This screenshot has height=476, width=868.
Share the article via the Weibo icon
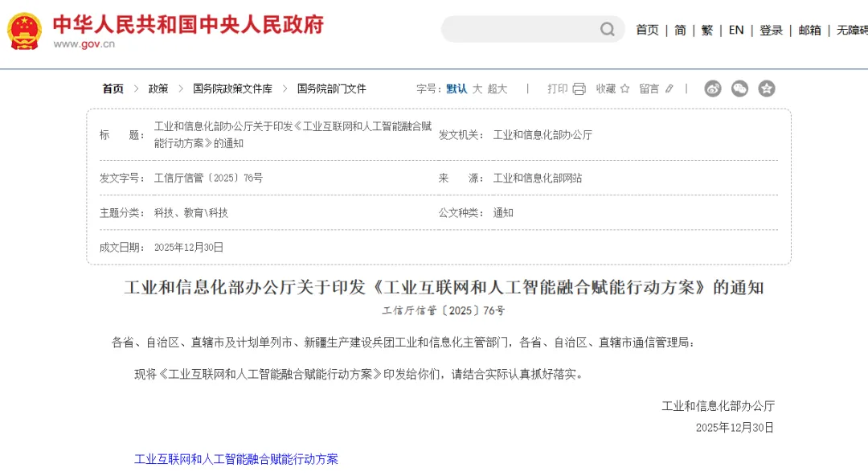(714, 88)
